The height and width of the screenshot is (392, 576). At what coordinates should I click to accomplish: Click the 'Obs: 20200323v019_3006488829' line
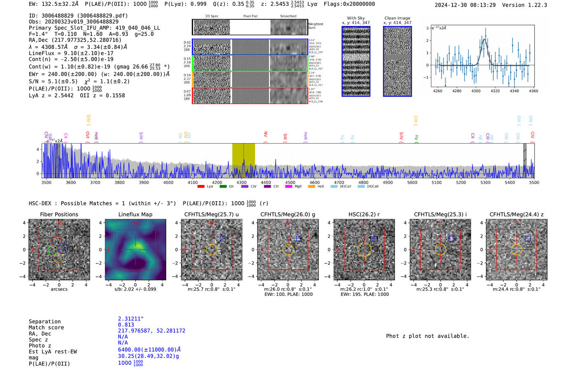[74, 22]
